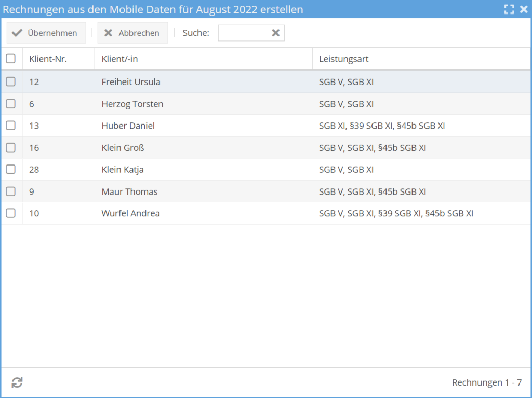
Task: Maximize dialog using the fullscreen icon
Action: pos(509,9)
